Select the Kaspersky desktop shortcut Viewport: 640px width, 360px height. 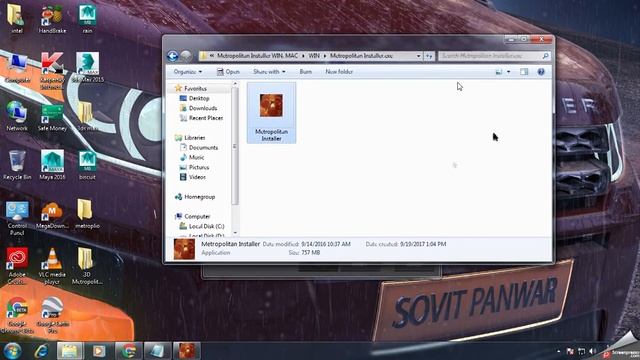click(52, 70)
